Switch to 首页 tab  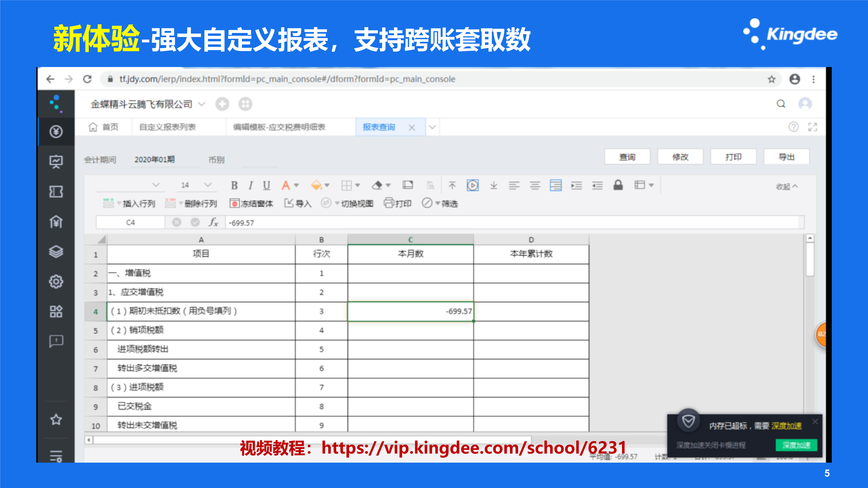104,127
